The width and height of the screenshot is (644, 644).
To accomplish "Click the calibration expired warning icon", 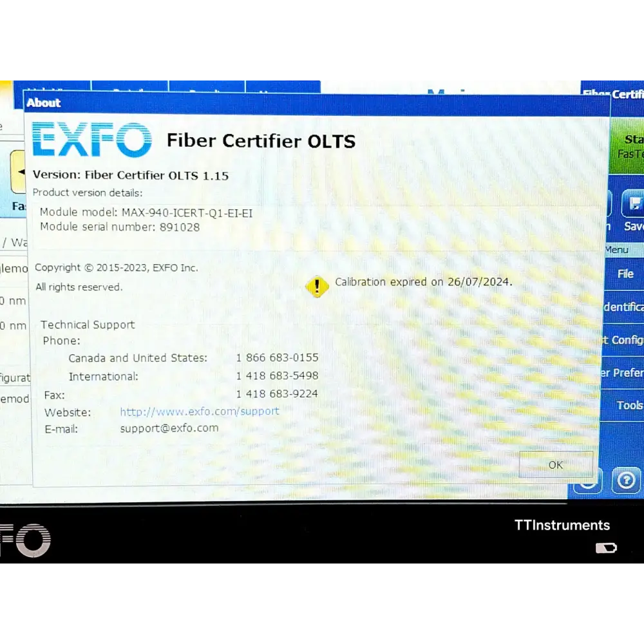I will click(317, 286).
